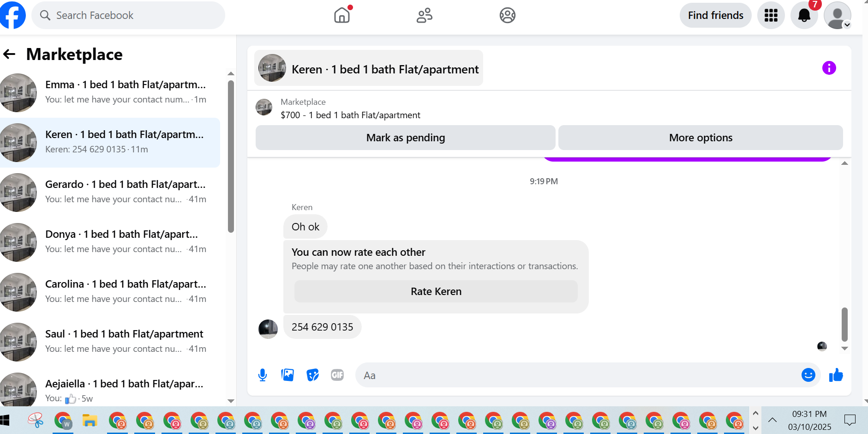Click the Facebook logo

tap(12, 15)
